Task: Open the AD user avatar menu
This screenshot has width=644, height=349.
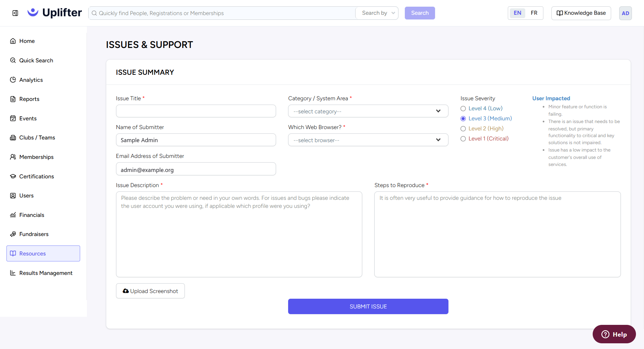Action: 625,13
